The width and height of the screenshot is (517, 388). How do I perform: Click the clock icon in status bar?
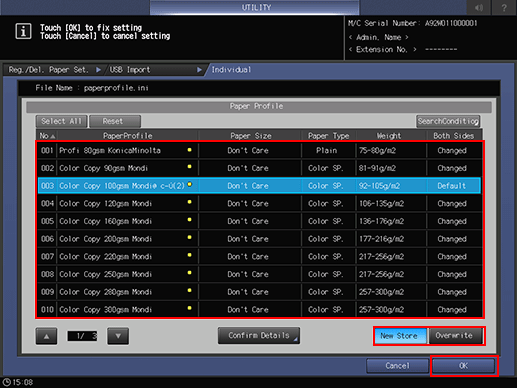pos(6,382)
